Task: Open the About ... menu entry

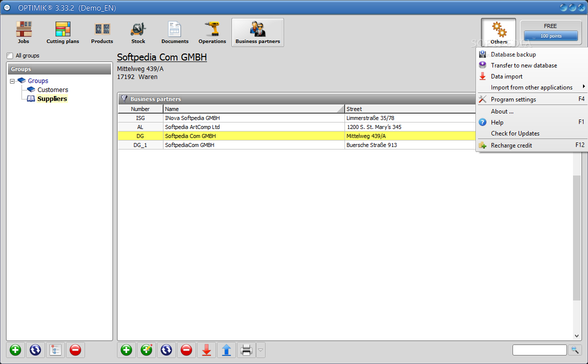Action: 532,111
